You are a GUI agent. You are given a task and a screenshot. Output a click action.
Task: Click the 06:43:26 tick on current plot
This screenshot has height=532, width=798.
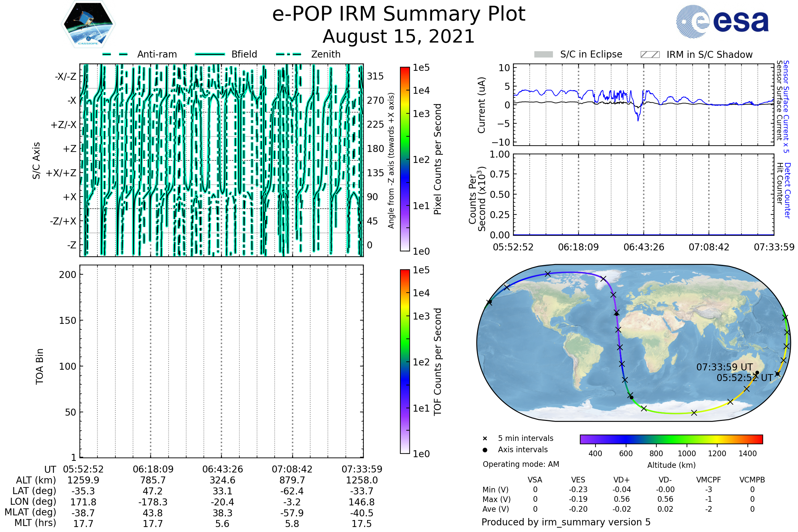(644, 247)
